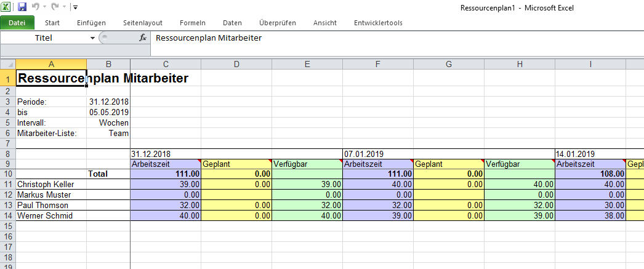
Task: Select the Markus Muster name cell
Action: tap(51, 195)
